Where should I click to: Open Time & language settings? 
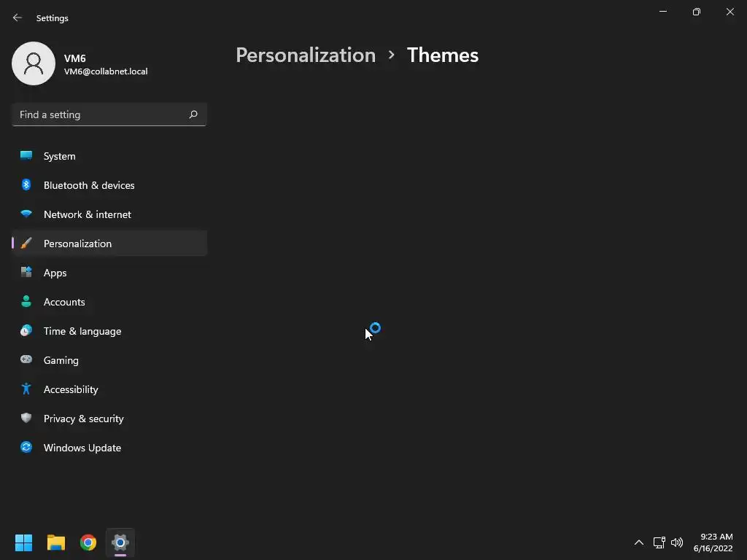pyautogui.click(x=82, y=331)
